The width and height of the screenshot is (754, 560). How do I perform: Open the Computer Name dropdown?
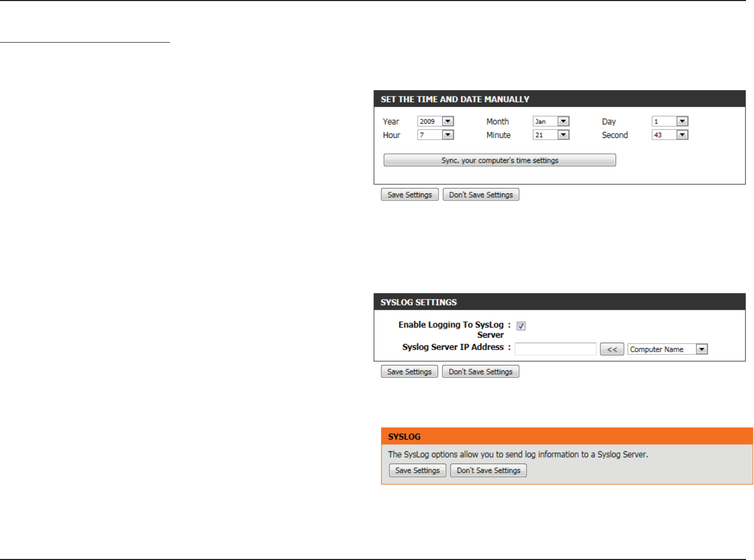click(668, 349)
